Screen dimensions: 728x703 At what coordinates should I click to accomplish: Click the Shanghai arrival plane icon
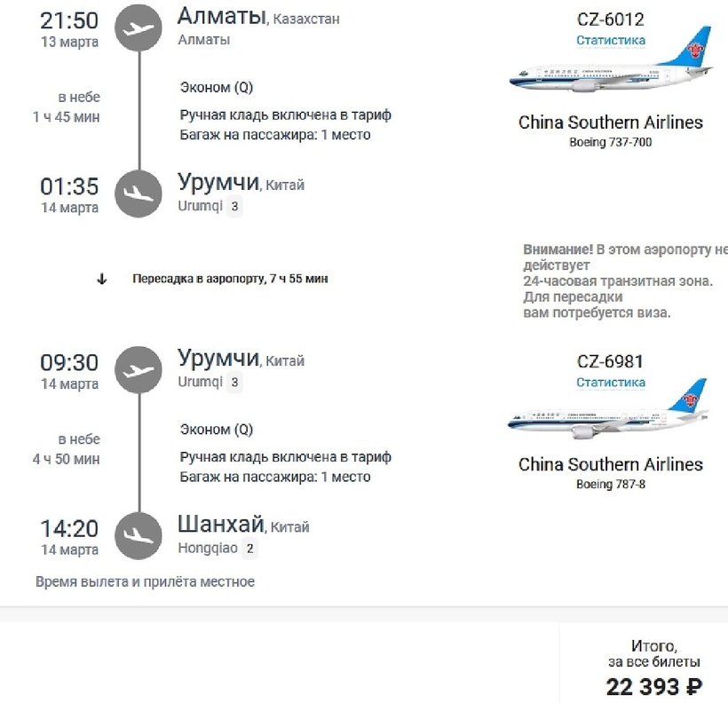click(138, 535)
